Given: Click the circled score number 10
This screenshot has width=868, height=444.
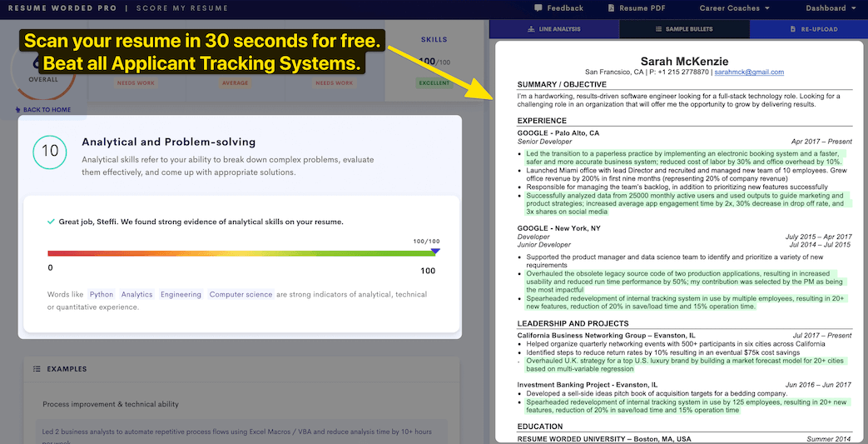Looking at the screenshot, I should [50, 152].
